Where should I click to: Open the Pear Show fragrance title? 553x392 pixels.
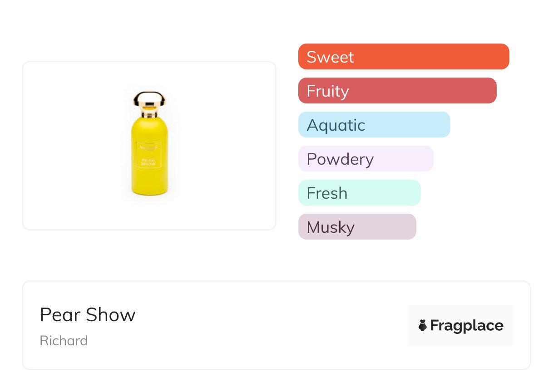click(88, 314)
